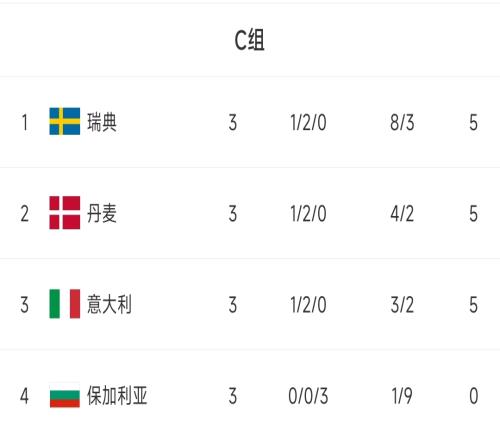Click the Denmark flag icon

pyautogui.click(x=65, y=213)
